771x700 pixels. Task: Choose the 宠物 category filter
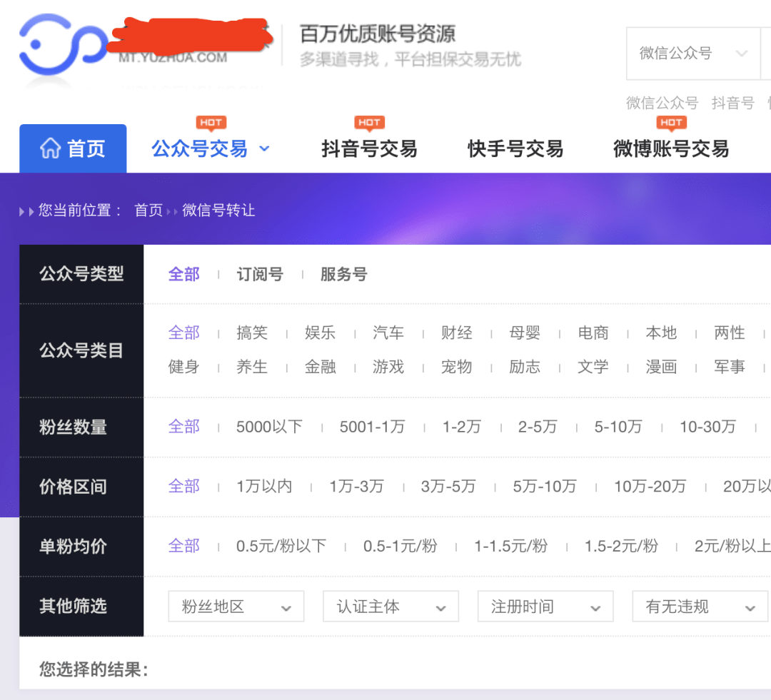coord(457,367)
